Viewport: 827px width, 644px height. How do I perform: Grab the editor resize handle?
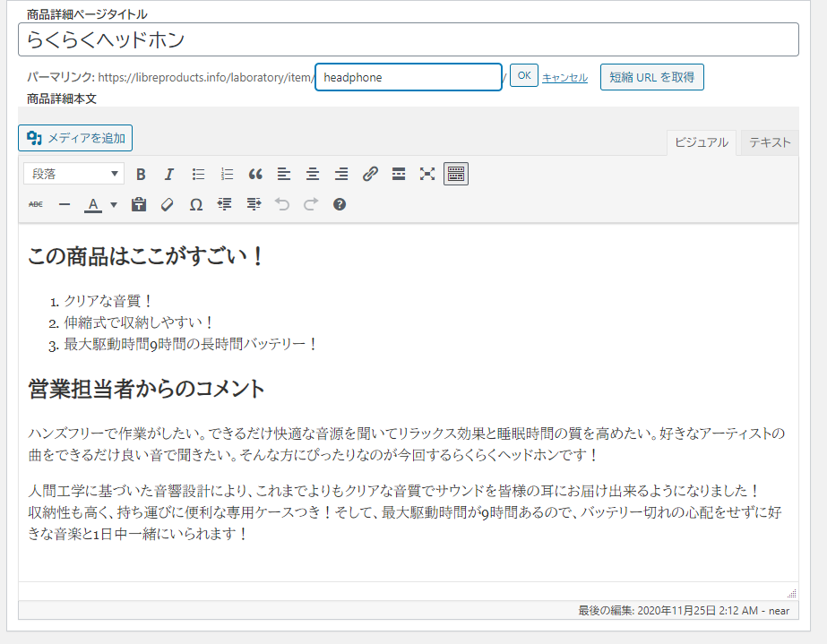tap(792, 593)
